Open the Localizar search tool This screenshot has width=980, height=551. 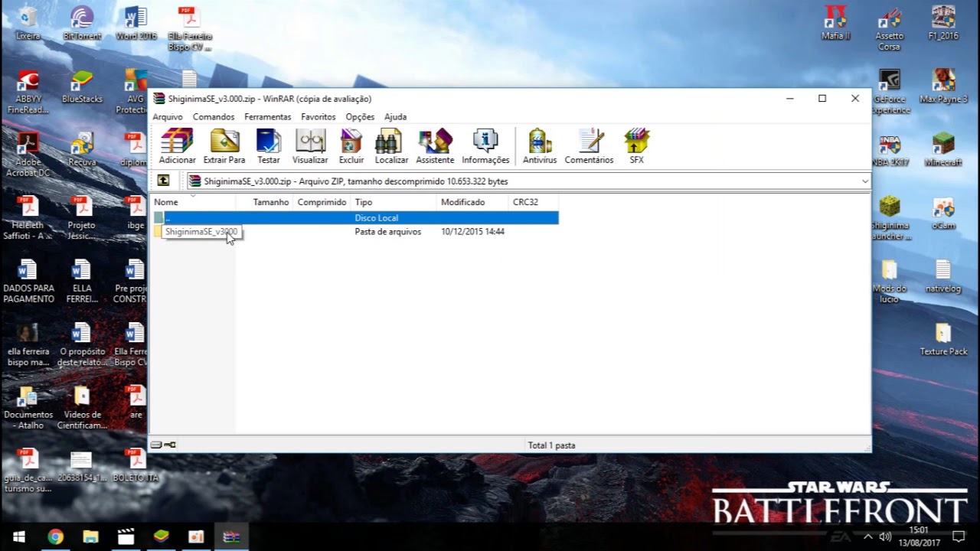point(391,146)
